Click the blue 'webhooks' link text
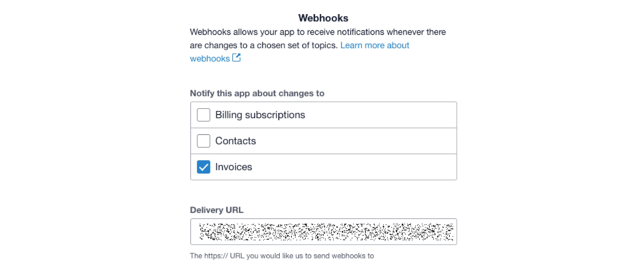The image size is (644, 273). [x=210, y=58]
